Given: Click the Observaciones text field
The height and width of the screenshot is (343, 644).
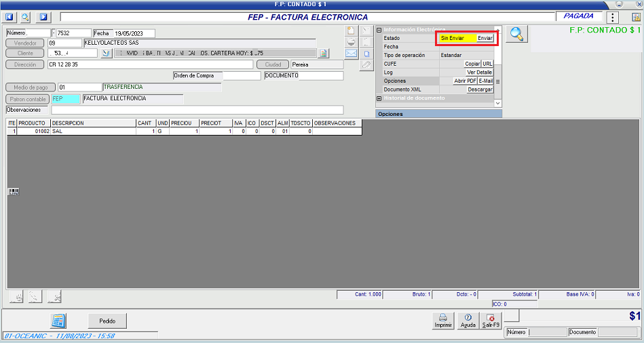Looking at the screenshot, I should click(x=197, y=110).
